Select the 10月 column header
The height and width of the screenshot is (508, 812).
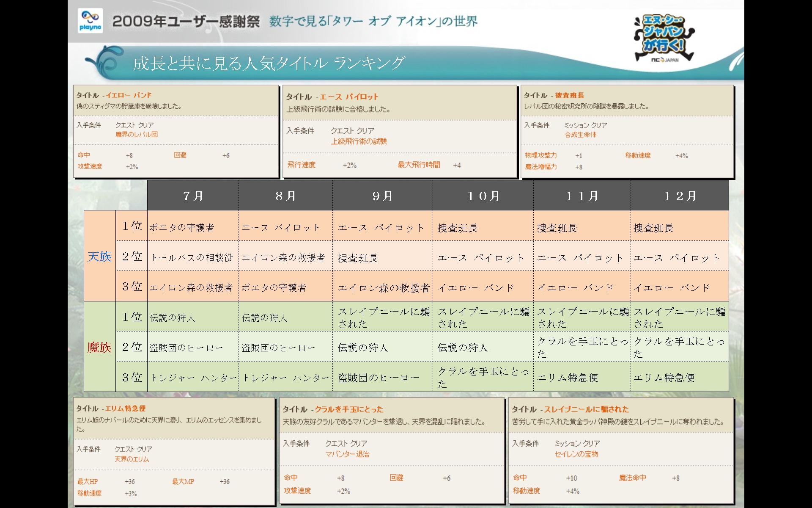(x=483, y=196)
